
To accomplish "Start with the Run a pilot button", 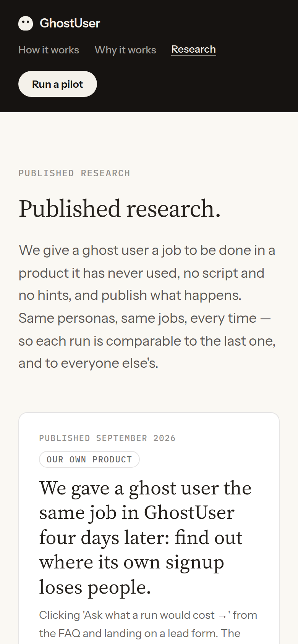I will pyautogui.click(x=58, y=84).
